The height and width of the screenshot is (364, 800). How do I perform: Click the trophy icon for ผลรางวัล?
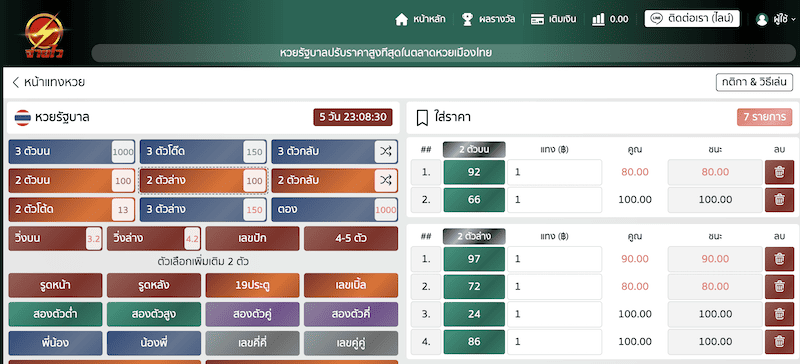[x=467, y=19]
